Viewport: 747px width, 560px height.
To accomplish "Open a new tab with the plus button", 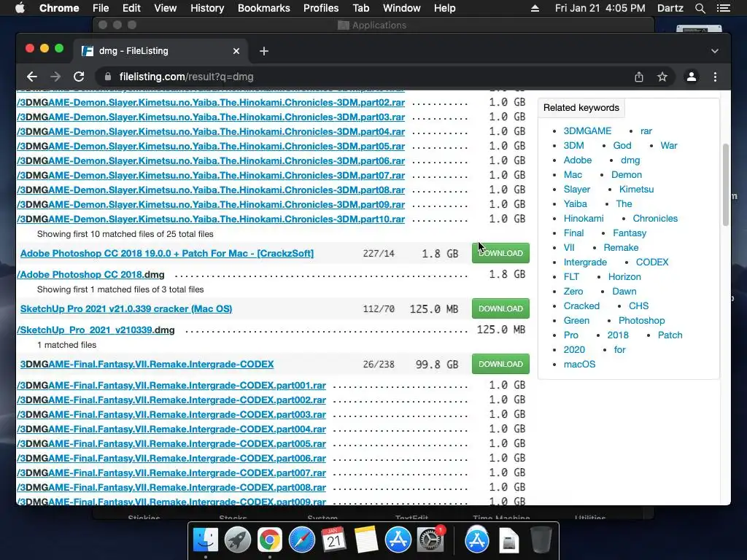I will pyautogui.click(x=264, y=51).
